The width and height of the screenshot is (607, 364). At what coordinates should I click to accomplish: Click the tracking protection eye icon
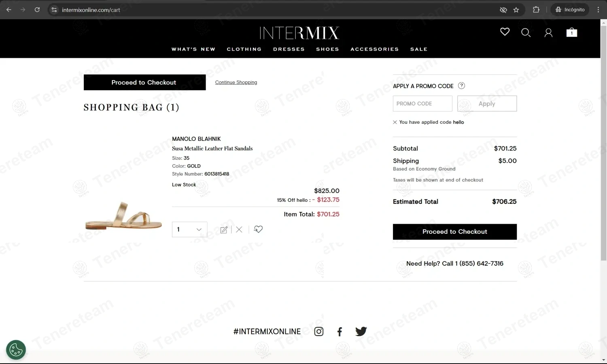point(503,10)
